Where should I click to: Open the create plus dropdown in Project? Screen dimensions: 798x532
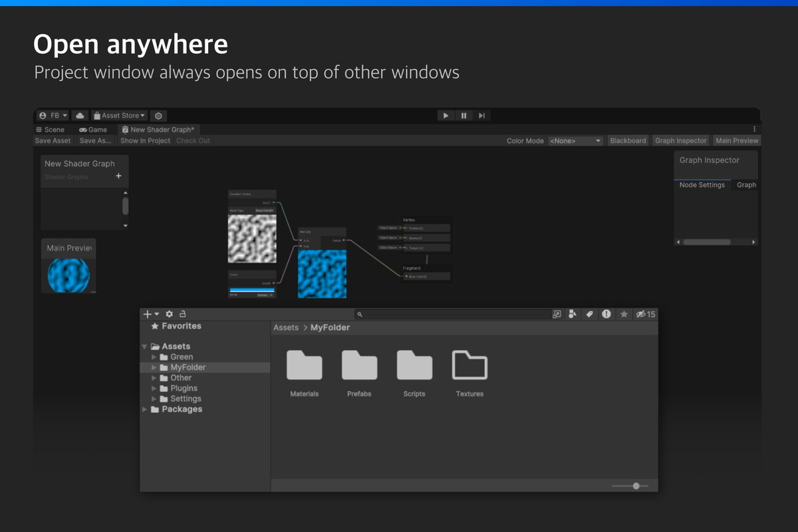pos(152,314)
